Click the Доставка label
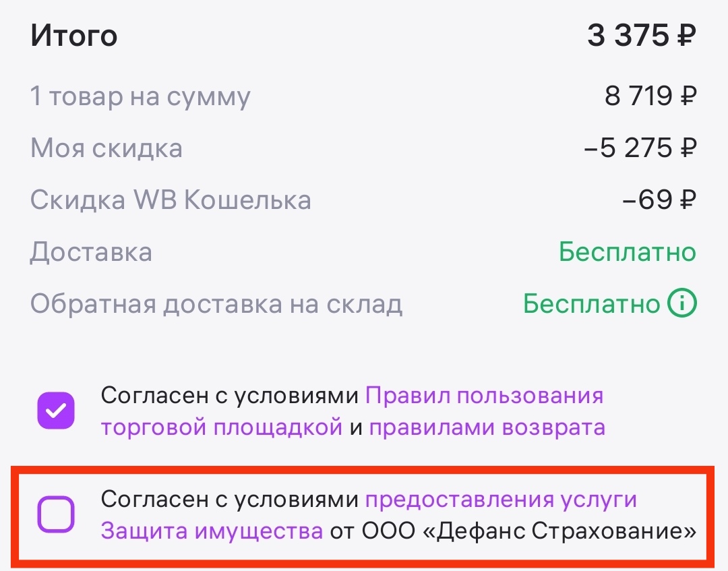 coord(91,252)
